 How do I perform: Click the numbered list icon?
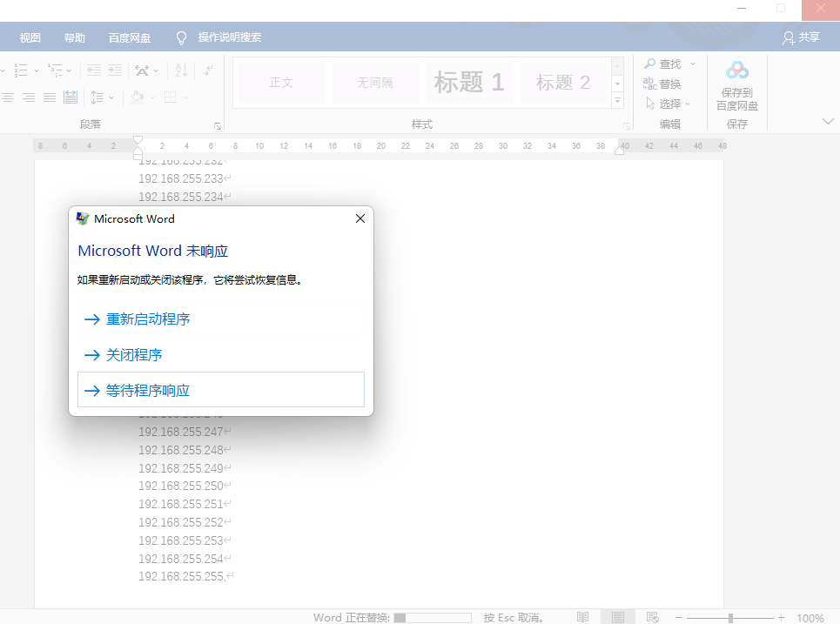click(x=21, y=70)
